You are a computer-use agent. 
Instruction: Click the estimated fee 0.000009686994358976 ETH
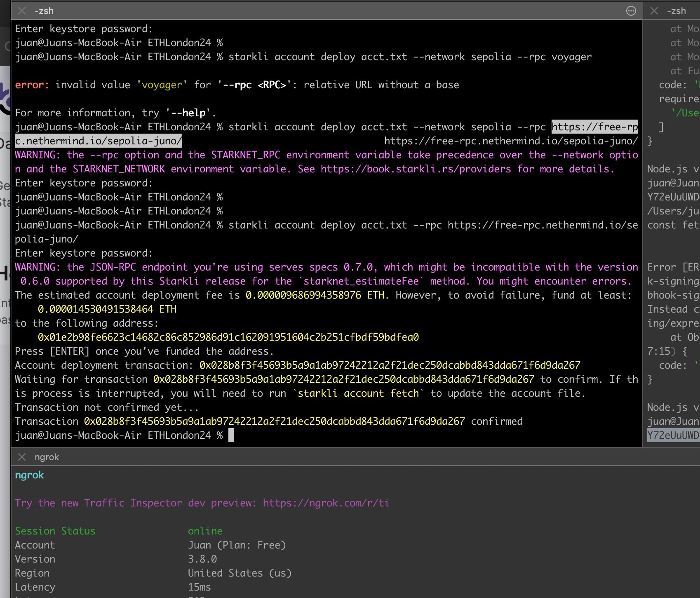pos(316,295)
